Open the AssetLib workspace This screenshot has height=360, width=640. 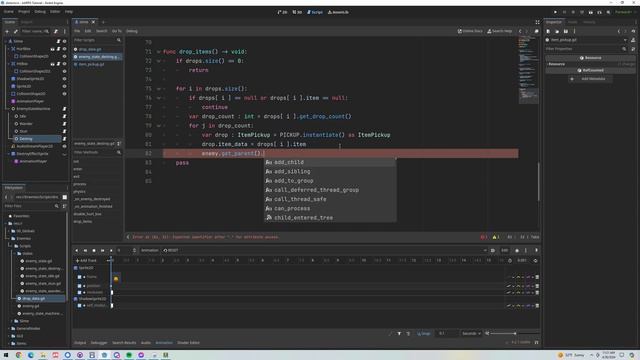[338, 12]
